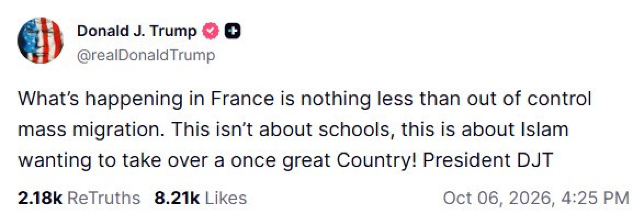Click the red verified checkmark badge
This screenshot has height=214, width=644.
click(210, 31)
